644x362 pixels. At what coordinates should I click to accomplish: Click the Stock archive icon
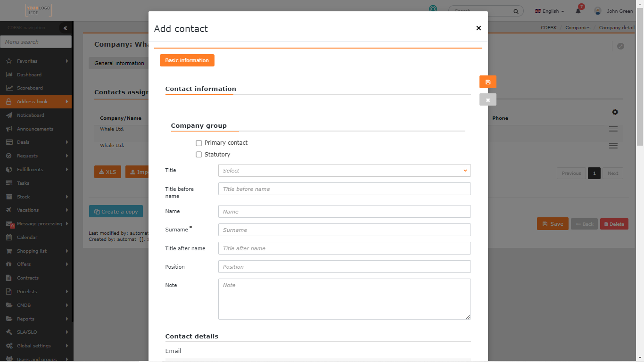tap(9, 197)
